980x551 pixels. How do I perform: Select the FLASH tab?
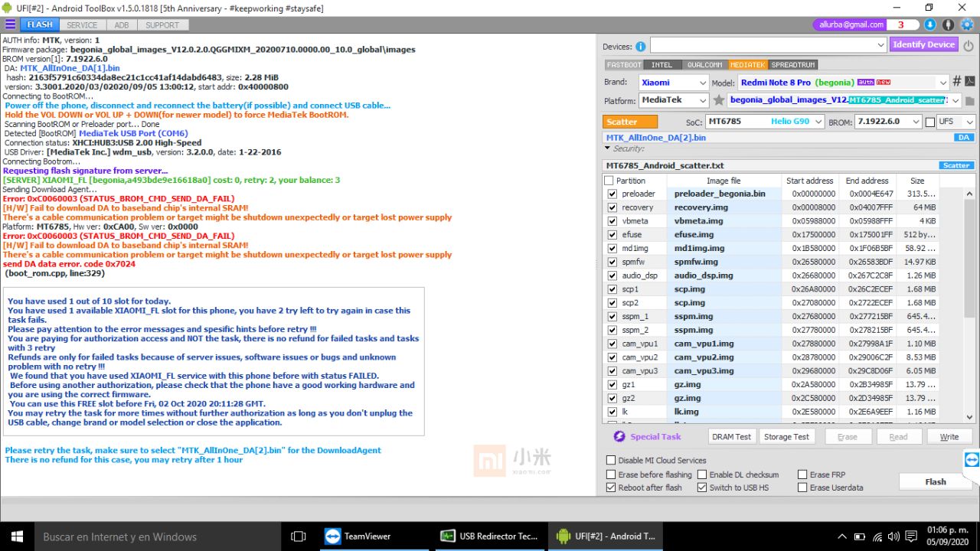click(40, 24)
